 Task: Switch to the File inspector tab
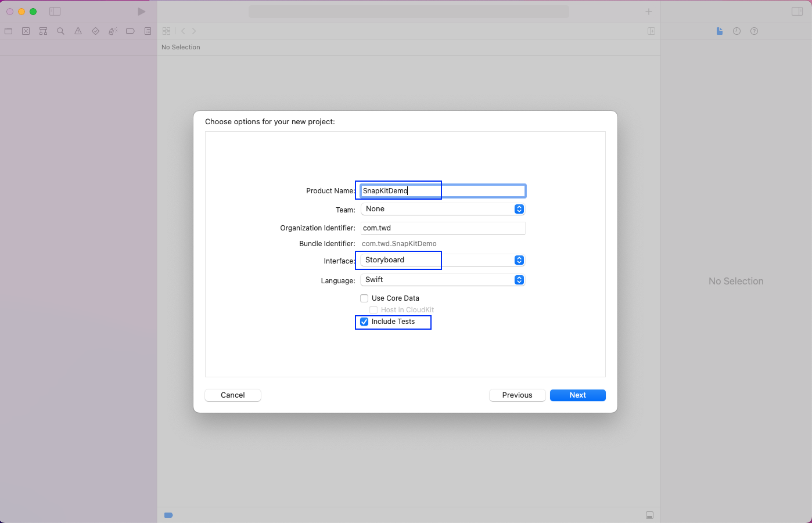click(719, 31)
